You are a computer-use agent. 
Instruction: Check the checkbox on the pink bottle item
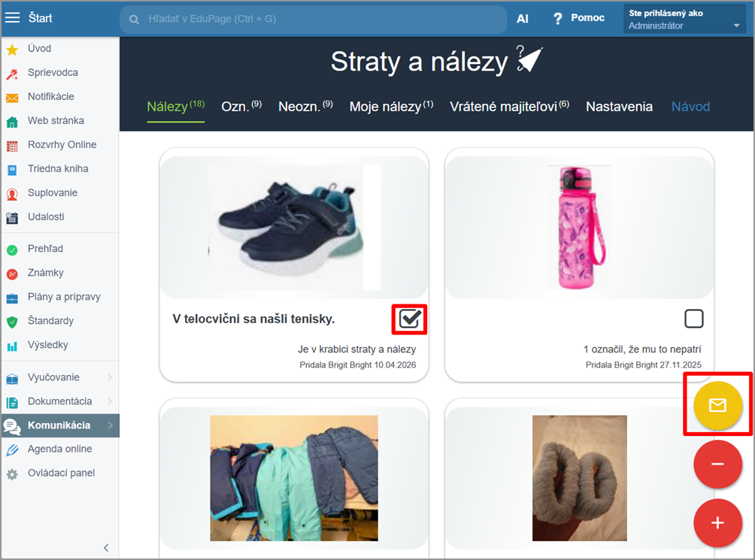[x=693, y=319]
